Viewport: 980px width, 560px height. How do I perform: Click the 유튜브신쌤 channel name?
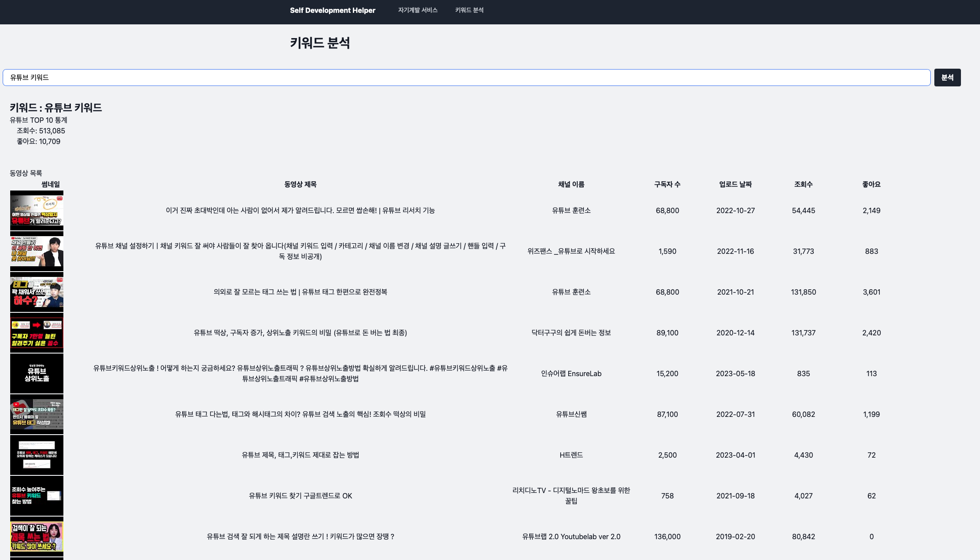(x=571, y=414)
